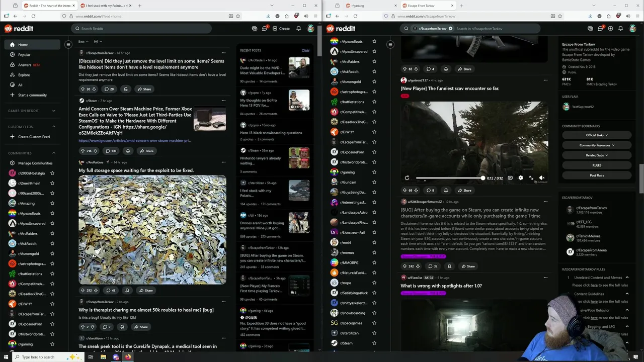Collapse left sidebar in left Reddit window
Screen dimensions: 644x362
pyautogui.click(x=68, y=45)
